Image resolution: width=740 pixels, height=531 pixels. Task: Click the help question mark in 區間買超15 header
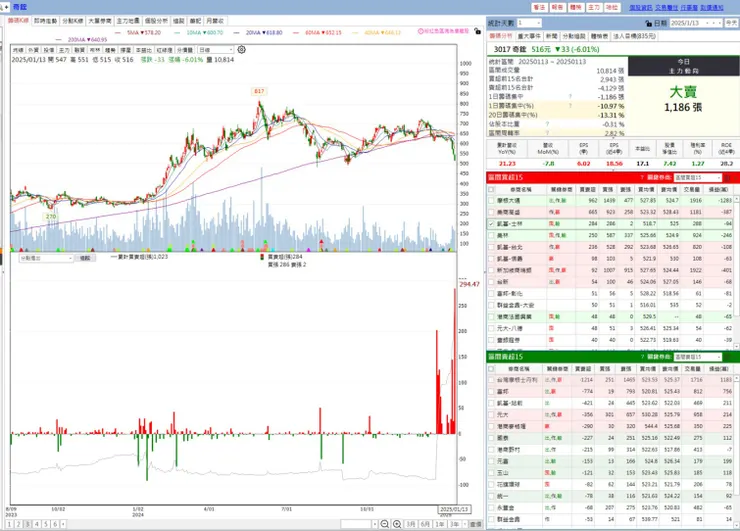click(x=642, y=177)
